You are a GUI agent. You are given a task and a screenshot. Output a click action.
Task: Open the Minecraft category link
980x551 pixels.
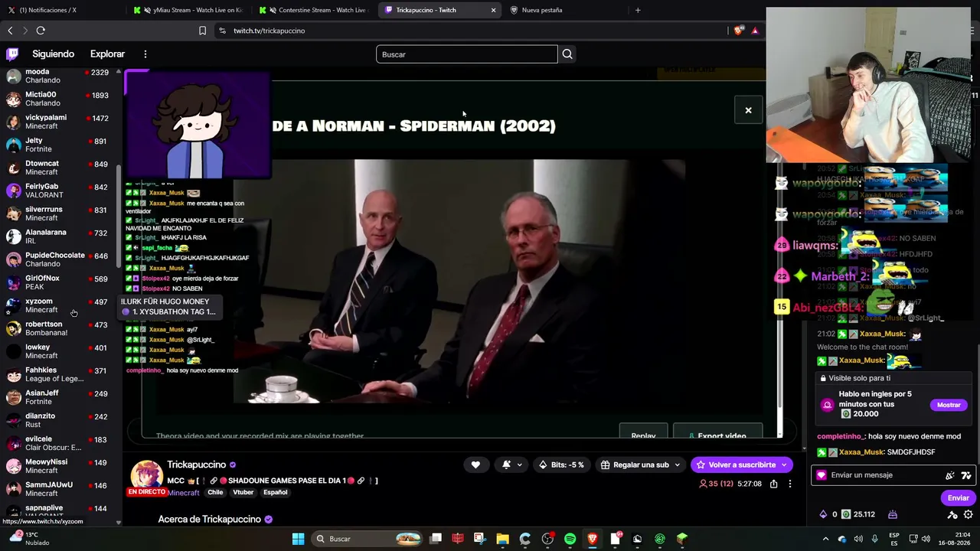(183, 493)
